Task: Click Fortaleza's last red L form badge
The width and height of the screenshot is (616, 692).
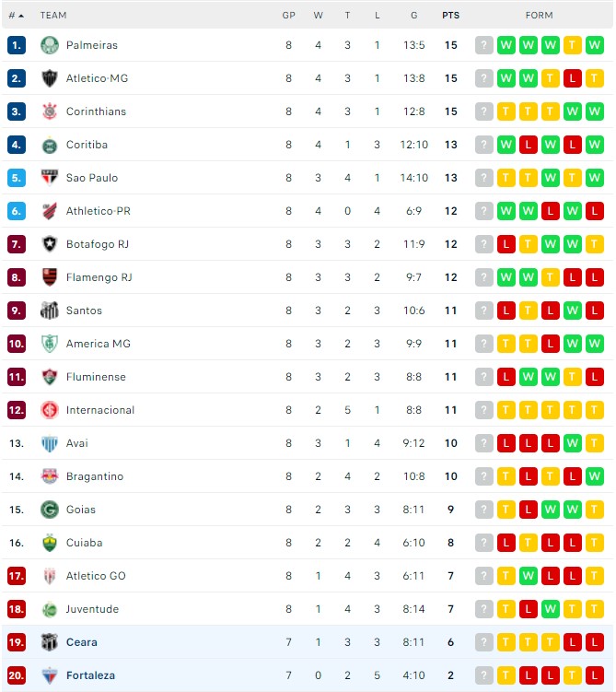Action: coord(595,675)
